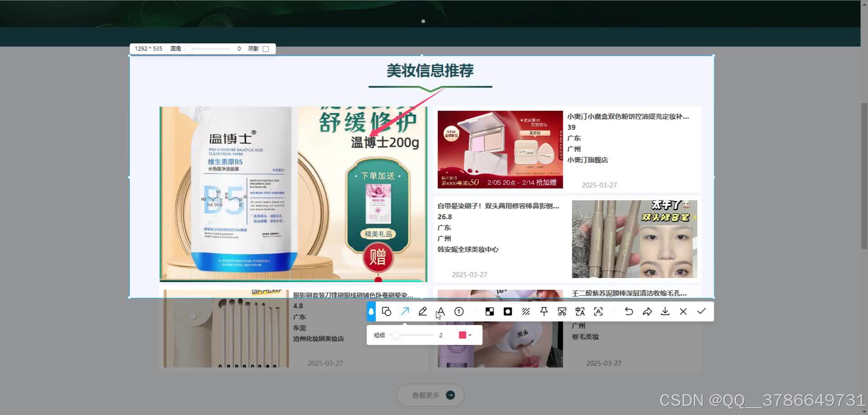The width and height of the screenshot is (868, 415).
Task: Select the pencil drawing tool
Action: coord(422,311)
